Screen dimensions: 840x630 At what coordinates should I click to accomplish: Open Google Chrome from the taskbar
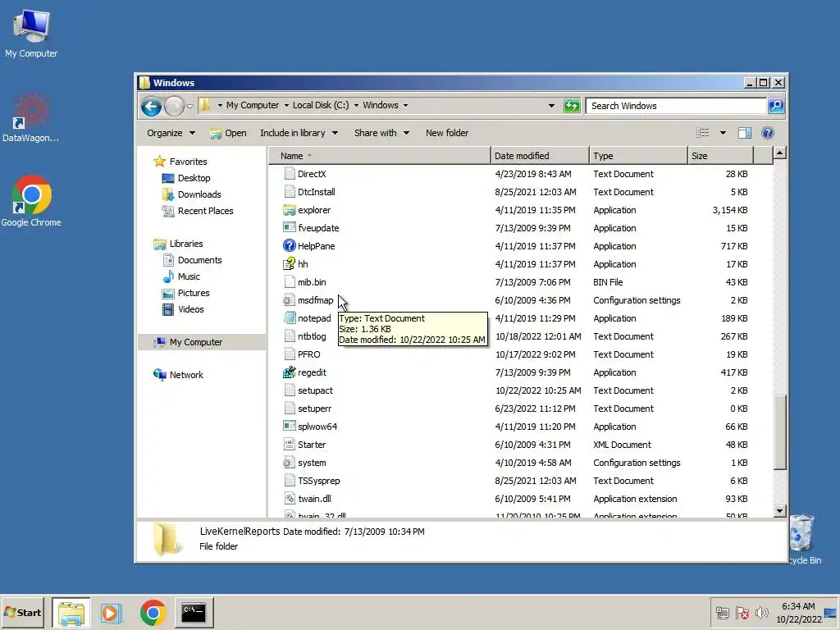[153, 613]
